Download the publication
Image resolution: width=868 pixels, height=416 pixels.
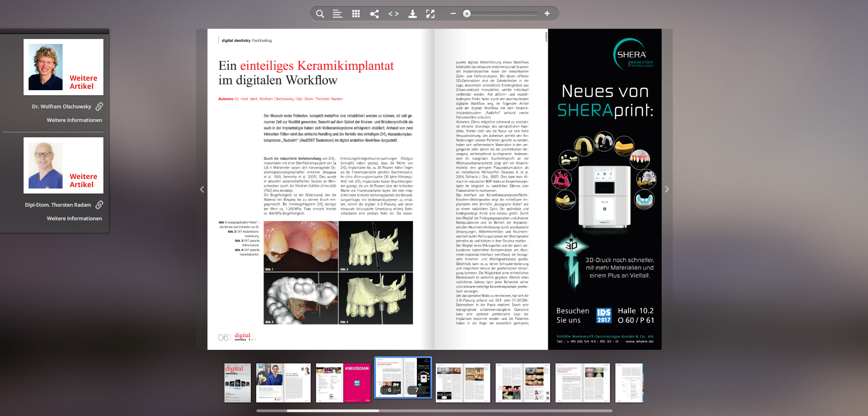click(412, 14)
